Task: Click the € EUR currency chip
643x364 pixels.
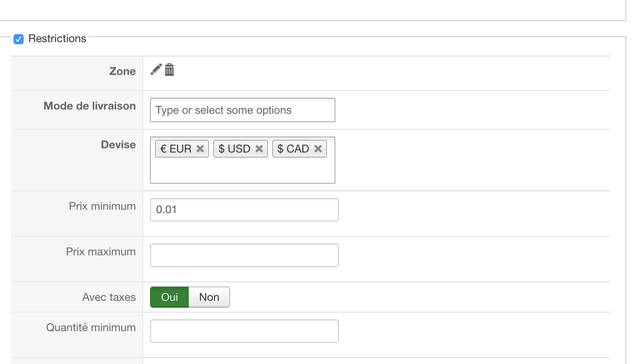Action: [176, 149]
